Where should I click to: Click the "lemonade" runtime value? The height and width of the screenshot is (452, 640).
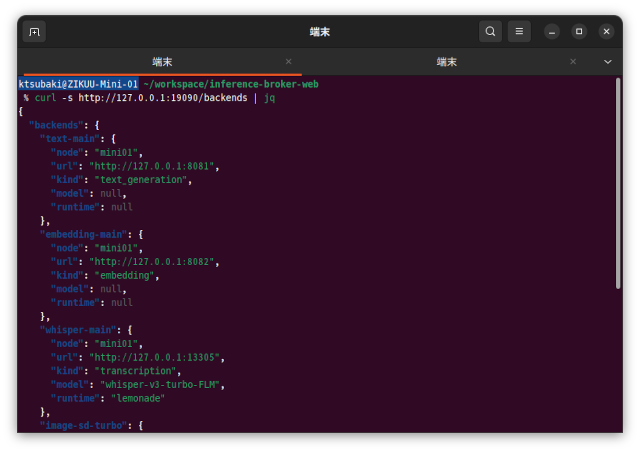point(138,398)
